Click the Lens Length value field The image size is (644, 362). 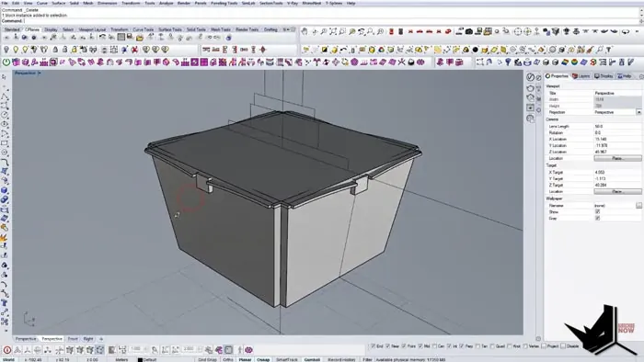click(x=617, y=126)
